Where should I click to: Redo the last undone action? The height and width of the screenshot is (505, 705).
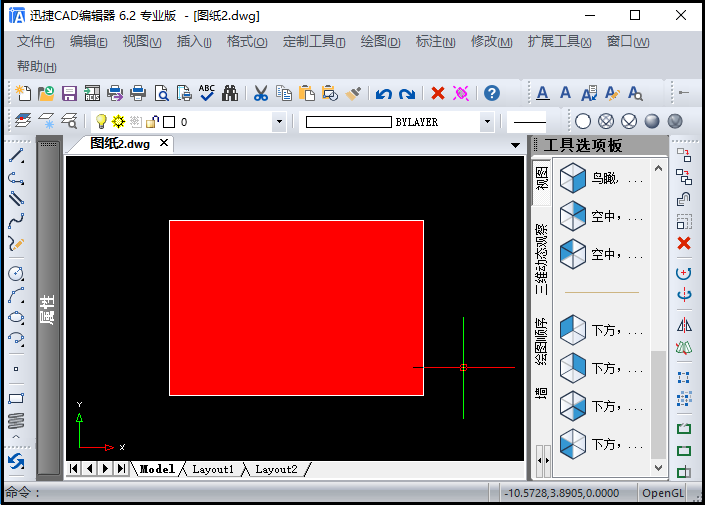click(407, 94)
